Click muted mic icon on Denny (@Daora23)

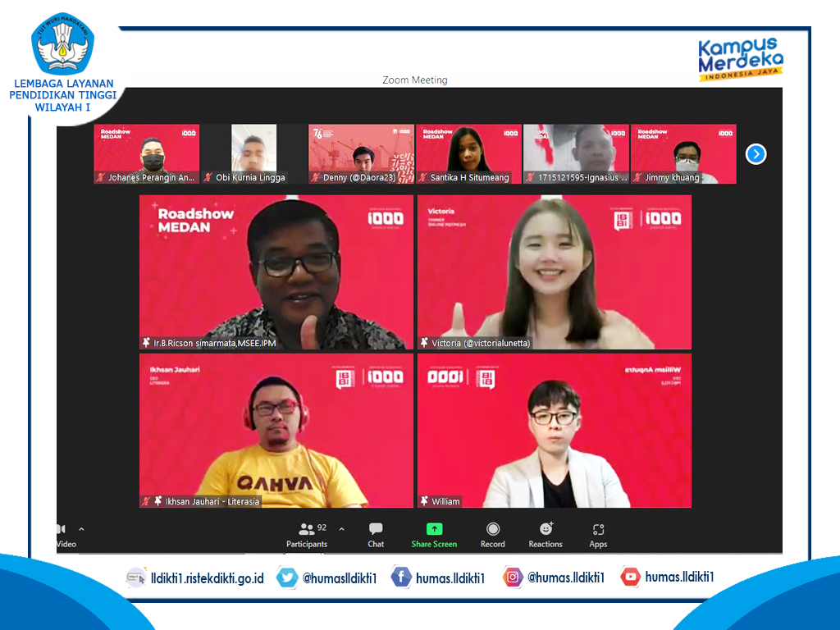click(316, 177)
